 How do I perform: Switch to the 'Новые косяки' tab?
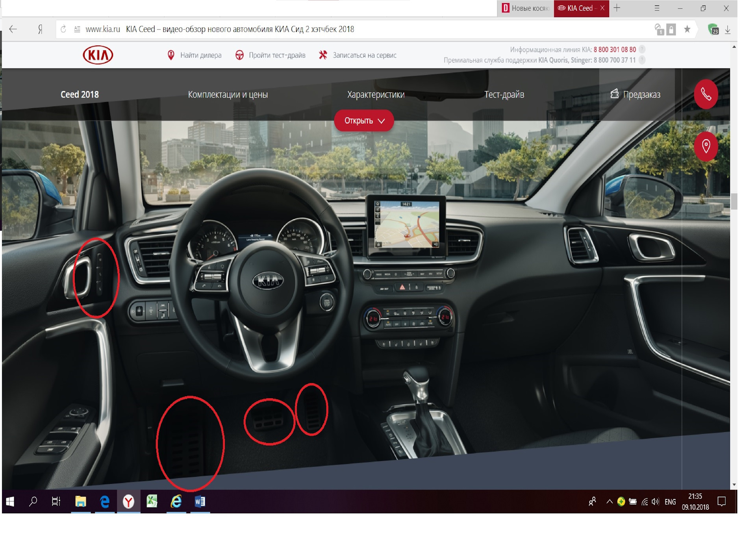pos(525,8)
